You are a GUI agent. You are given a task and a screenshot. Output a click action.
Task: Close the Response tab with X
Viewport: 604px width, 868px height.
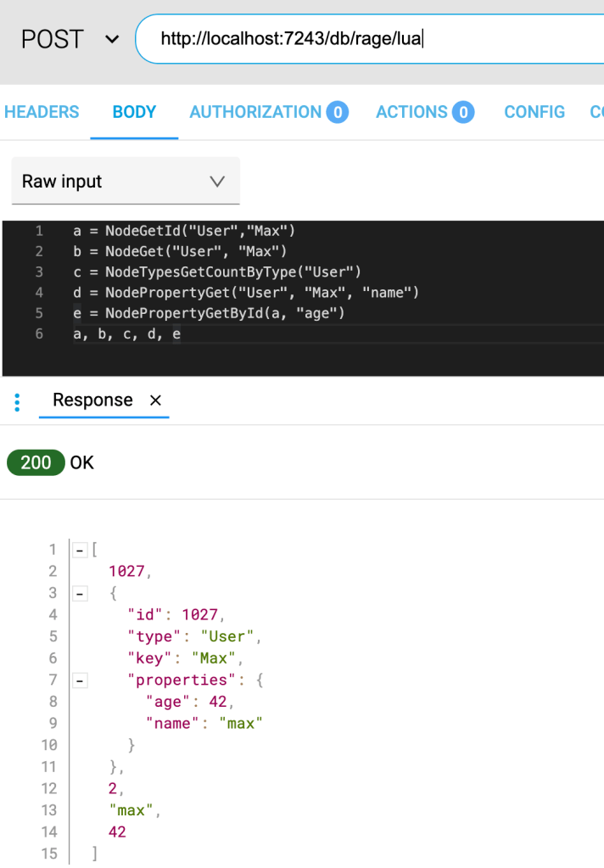(155, 400)
